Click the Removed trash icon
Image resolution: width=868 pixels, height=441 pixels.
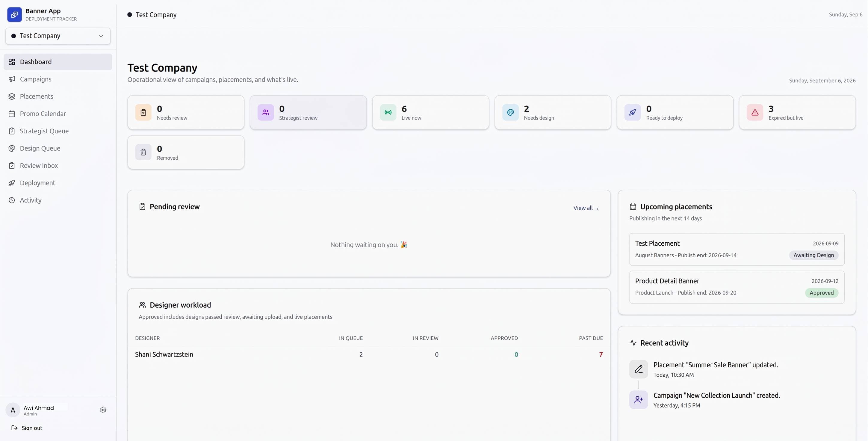(143, 152)
